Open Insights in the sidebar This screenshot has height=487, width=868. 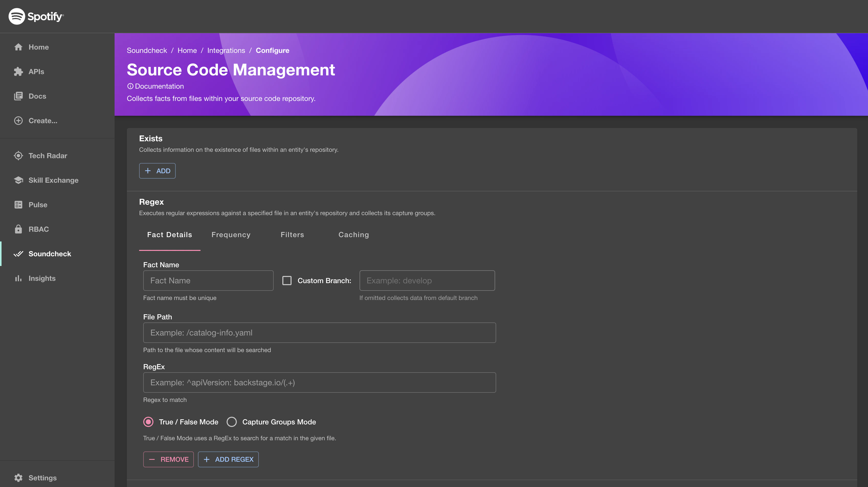(57, 278)
